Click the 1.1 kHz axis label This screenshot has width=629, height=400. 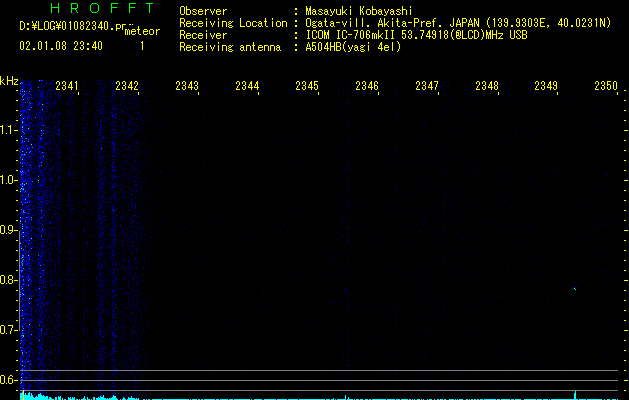[x=8, y=130]
